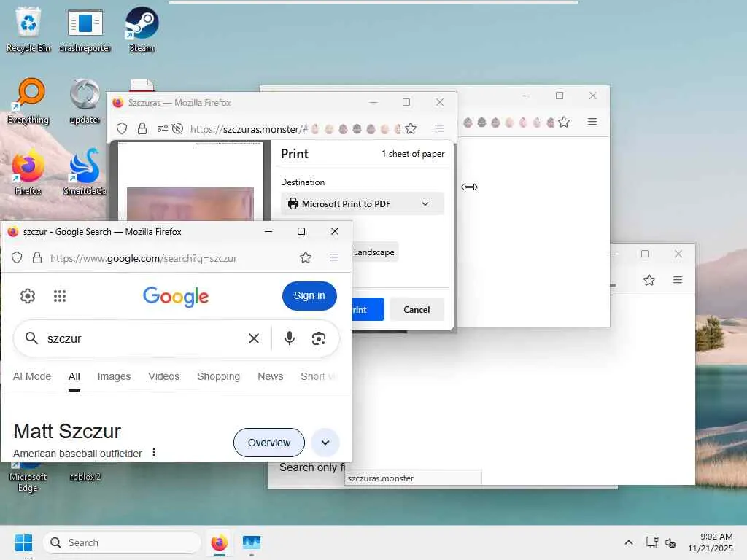Open the Google apps grid
Screen dimensions: 747x560
[x=60, y=296]
